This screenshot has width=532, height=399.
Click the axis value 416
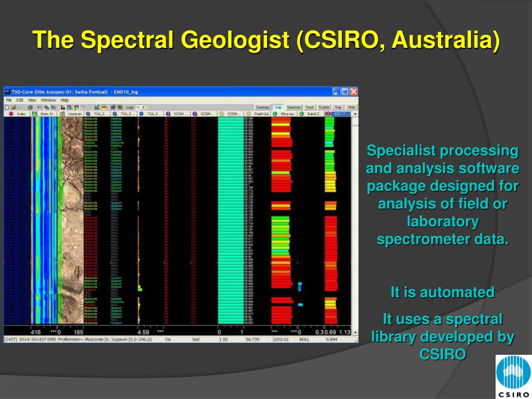(36, 332)
